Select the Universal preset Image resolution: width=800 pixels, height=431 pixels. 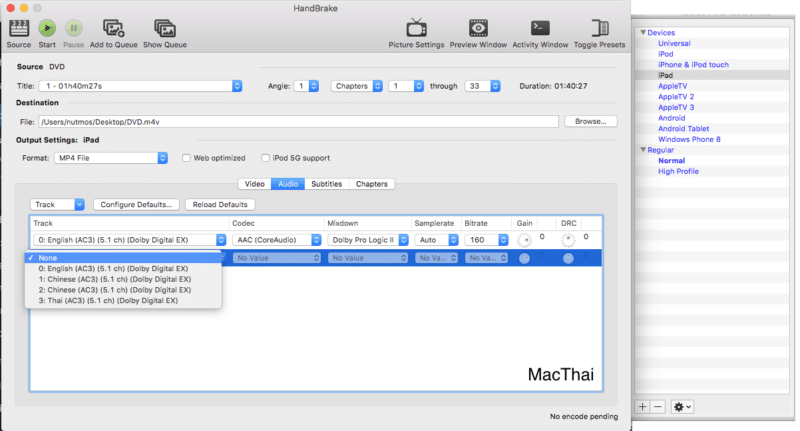[673, 43]
